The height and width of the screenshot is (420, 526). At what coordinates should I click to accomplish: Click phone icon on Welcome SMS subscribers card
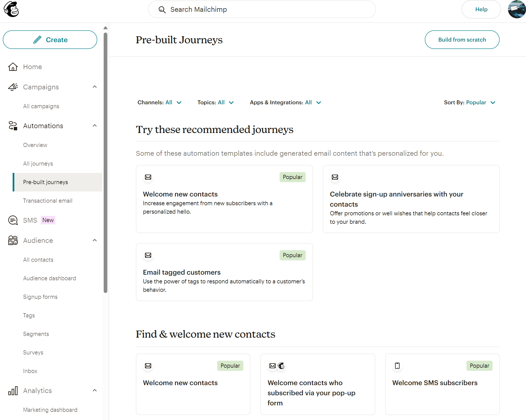pyautogui.click(x=397, y=366)
